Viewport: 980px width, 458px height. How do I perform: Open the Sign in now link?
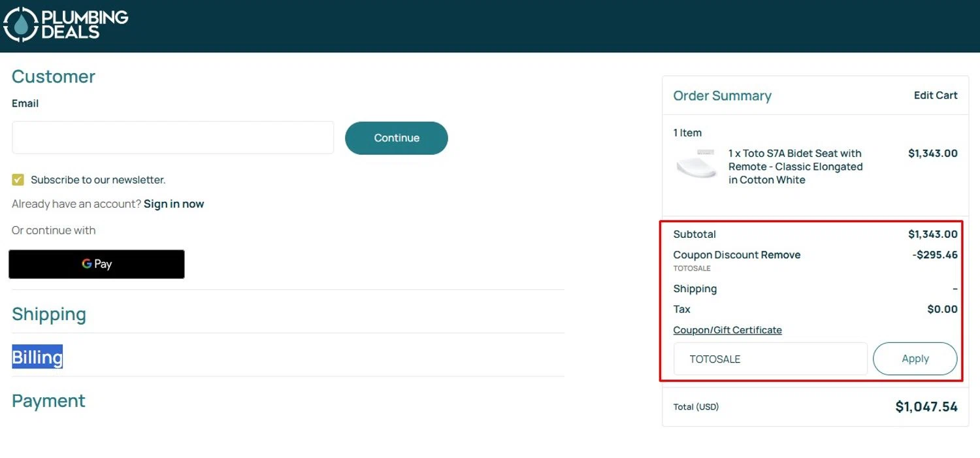pos(174,204)
